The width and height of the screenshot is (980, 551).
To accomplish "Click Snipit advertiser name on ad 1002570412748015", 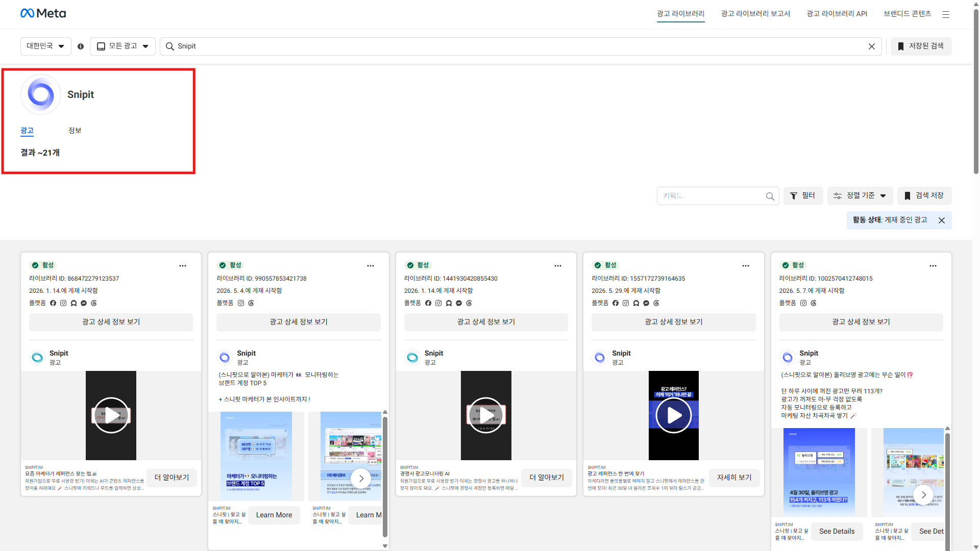I will (x=809, y=353).
